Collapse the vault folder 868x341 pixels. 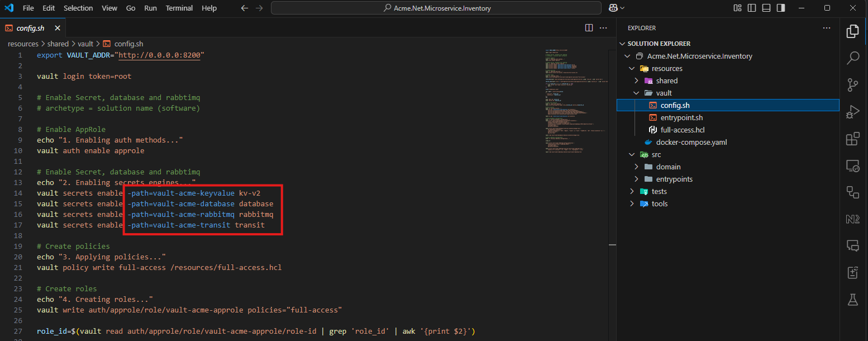point(636,93)
